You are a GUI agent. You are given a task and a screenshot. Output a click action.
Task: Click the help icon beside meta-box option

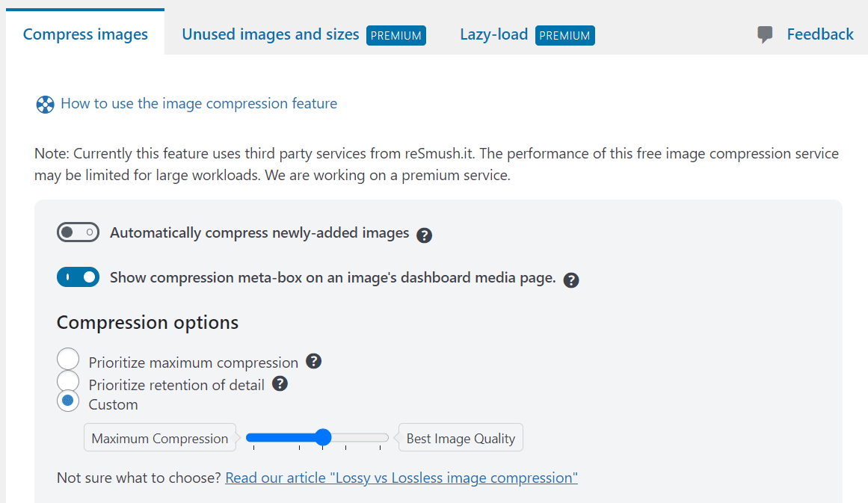[x=571, y=280]
